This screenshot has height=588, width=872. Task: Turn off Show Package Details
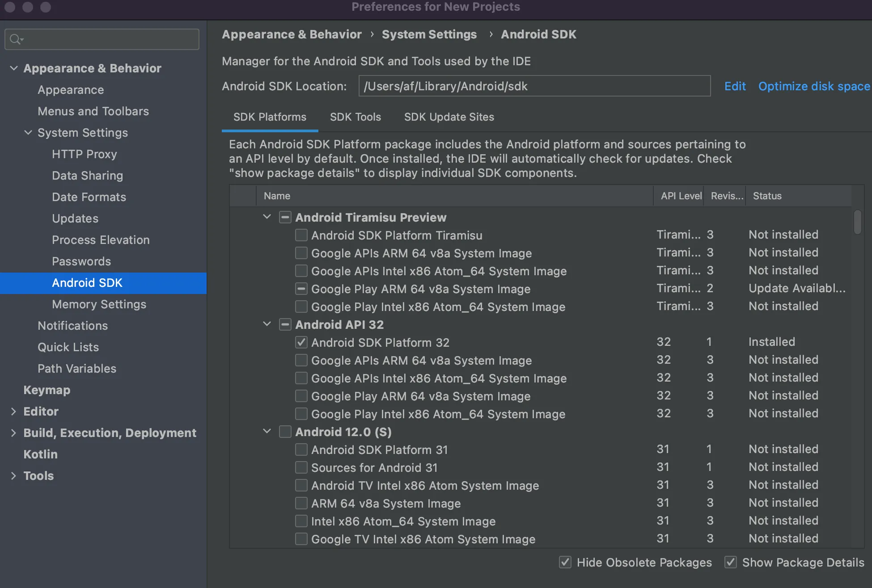tap(731, 562)
